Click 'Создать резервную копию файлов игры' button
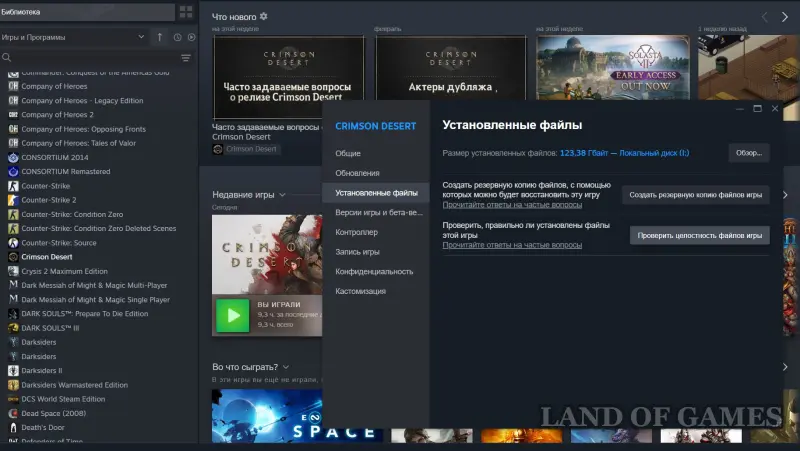800x451 pixels. 696,195
